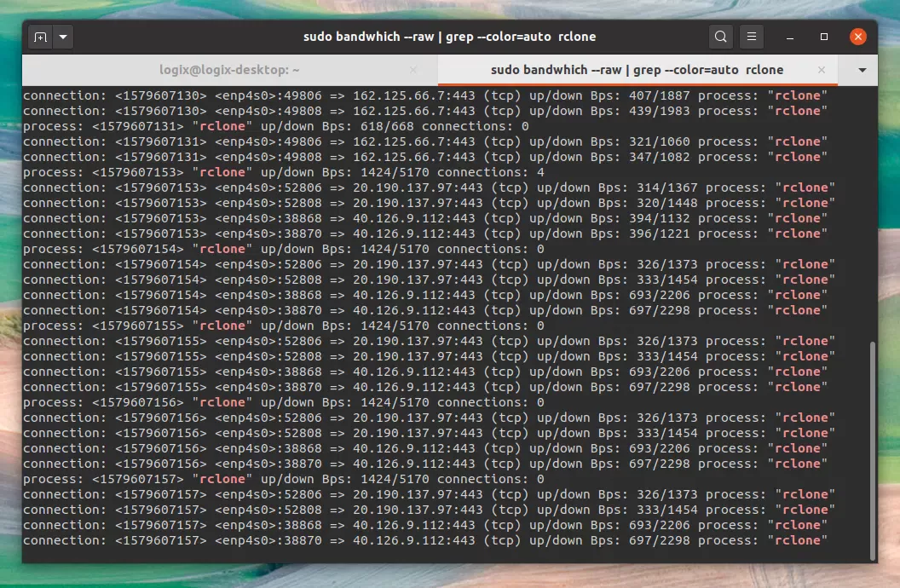This screenshot has height=588, width=900.
Task: Pick connection line 1579607156 with port 38870
Action: [425, 464]
